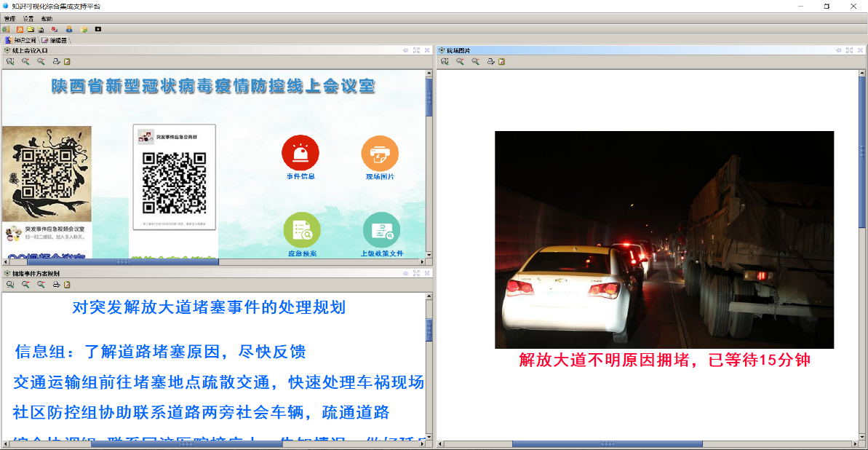868x450 pixels.
Task: Click the black camera snapshot toolbar icon
Action: coord(98,29)
